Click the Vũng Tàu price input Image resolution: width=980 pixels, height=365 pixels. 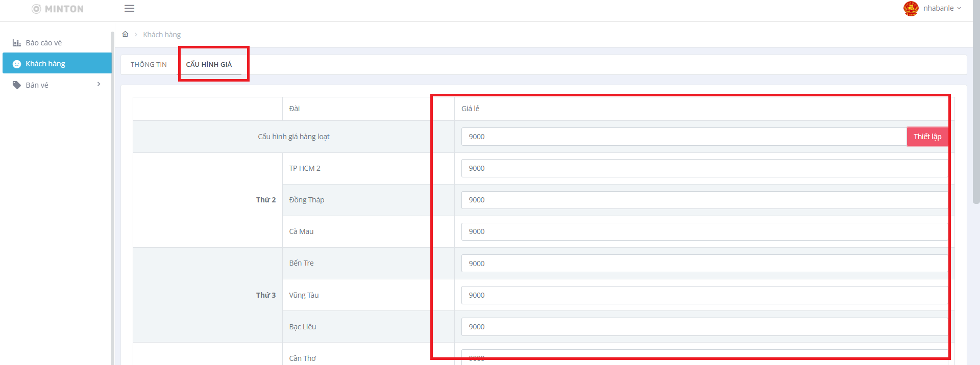pos(704,295)
